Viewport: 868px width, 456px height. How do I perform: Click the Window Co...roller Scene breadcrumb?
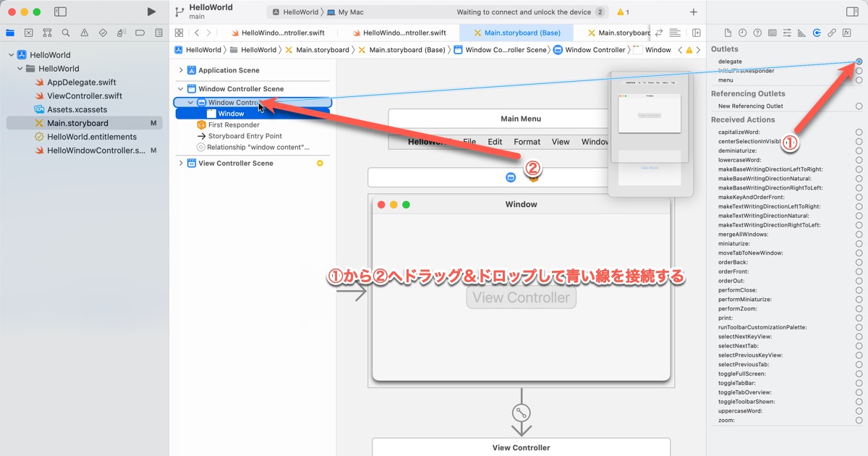(501, 50)
